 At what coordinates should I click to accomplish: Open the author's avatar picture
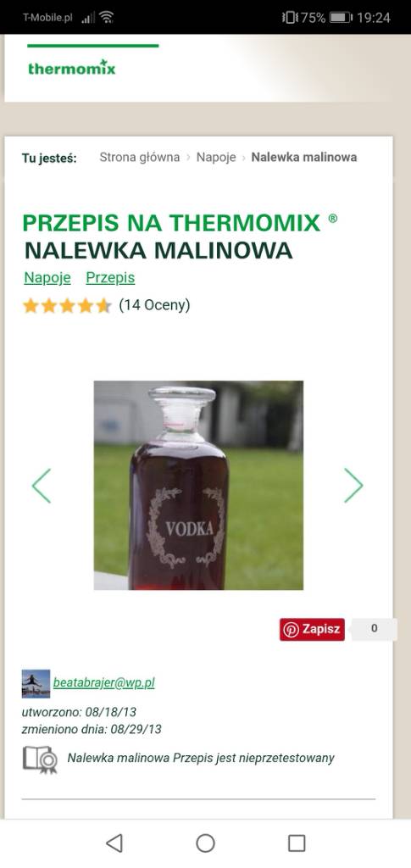pos(36,683)
